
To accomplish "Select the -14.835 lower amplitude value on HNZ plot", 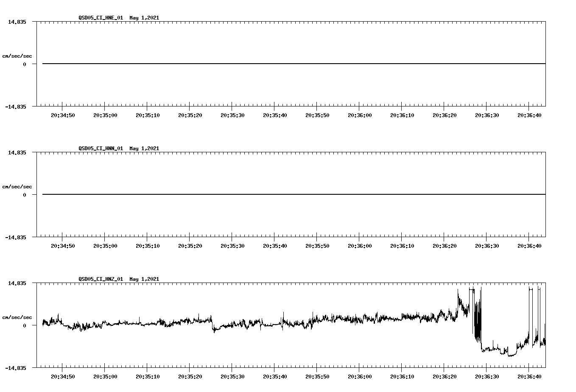I will (x=16, y=368).
